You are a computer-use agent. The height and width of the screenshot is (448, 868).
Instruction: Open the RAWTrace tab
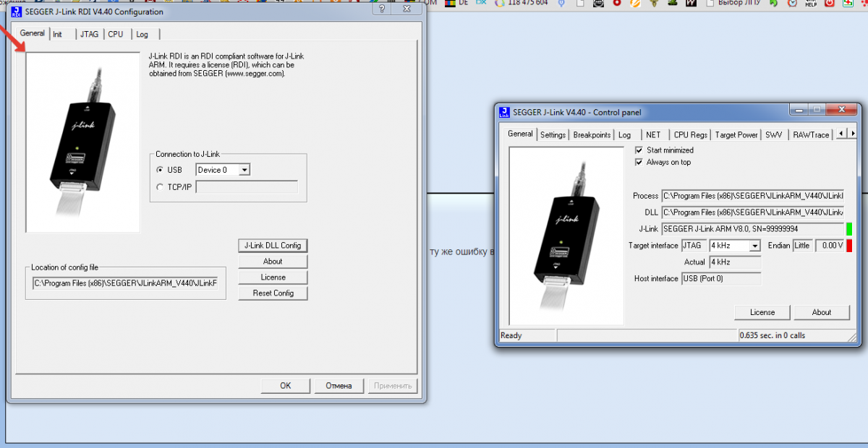(811, 135)
